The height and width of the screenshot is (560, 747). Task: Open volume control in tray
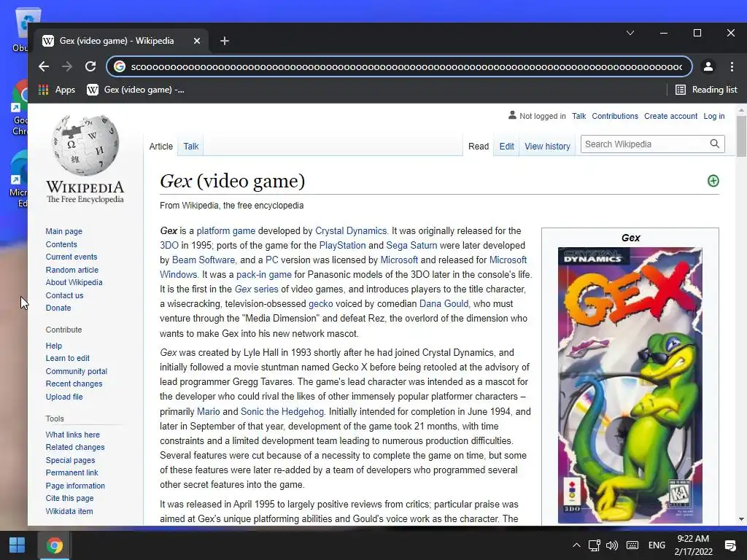coord(612,545)
